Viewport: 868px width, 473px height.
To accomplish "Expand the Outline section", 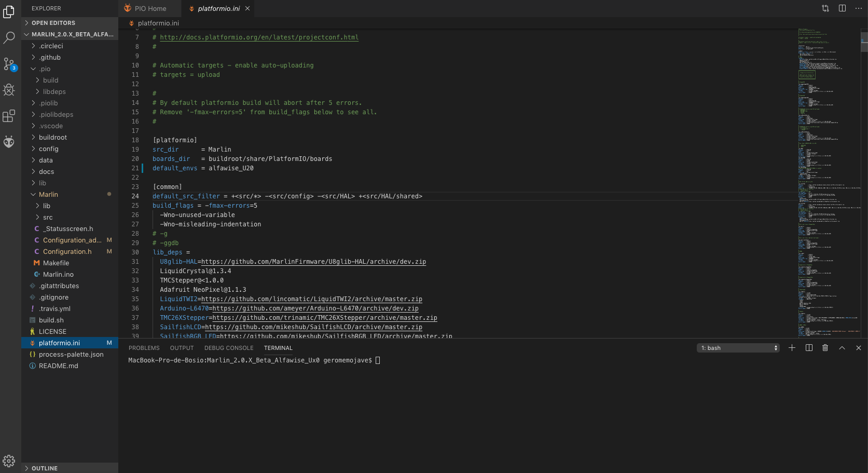I will click(45, 468).
